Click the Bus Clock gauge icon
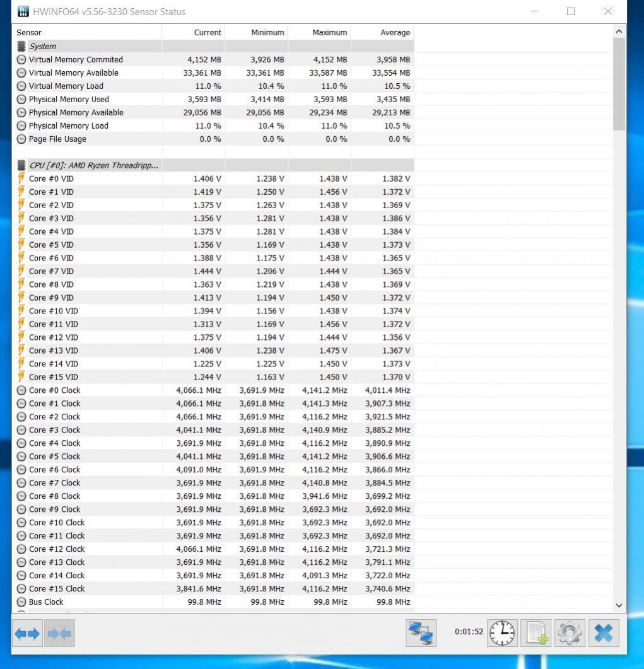 point(21,602)
